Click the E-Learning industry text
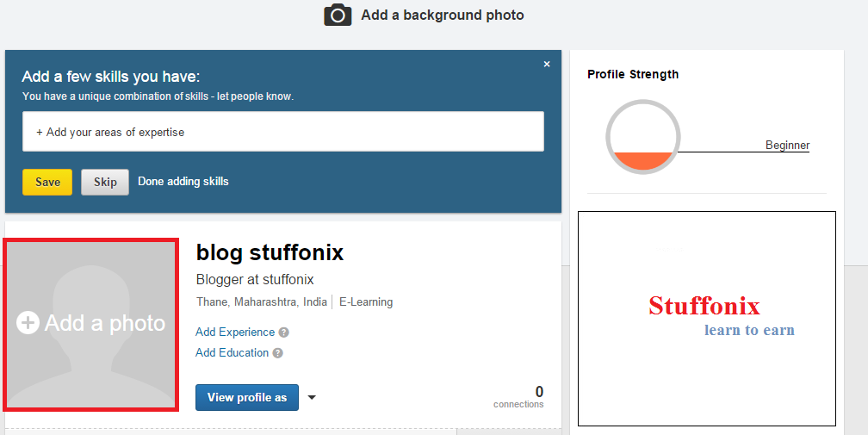 click(x=366, y=302)
